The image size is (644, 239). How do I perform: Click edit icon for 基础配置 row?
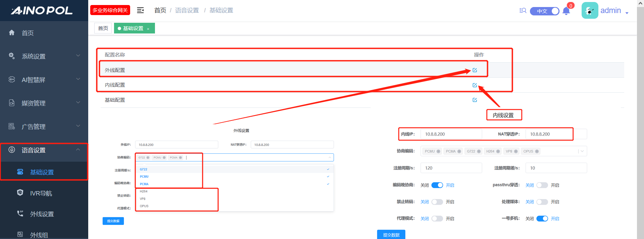pyautogui.click(x=475, y=100)
